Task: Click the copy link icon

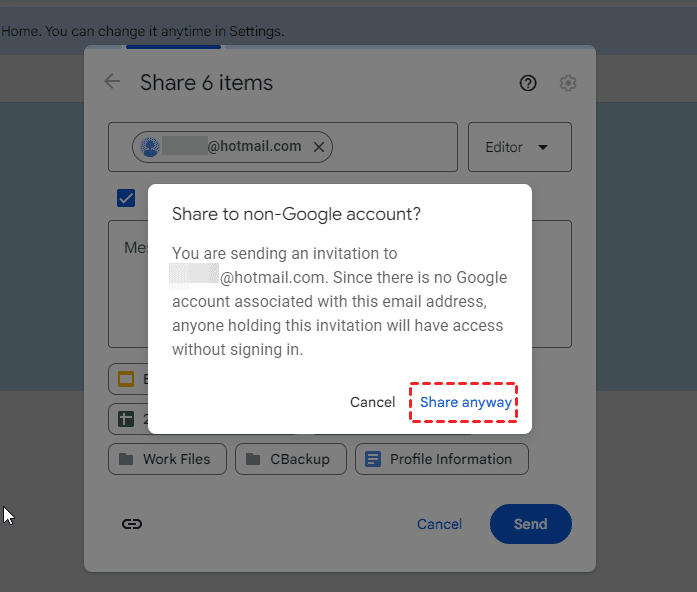Action: 132,524
